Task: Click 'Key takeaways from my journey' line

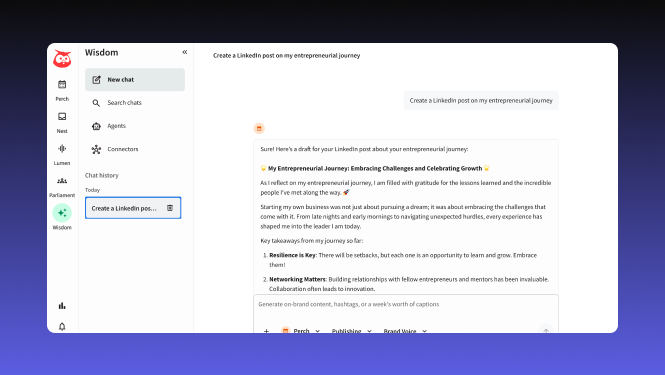Action: [312, 241]
